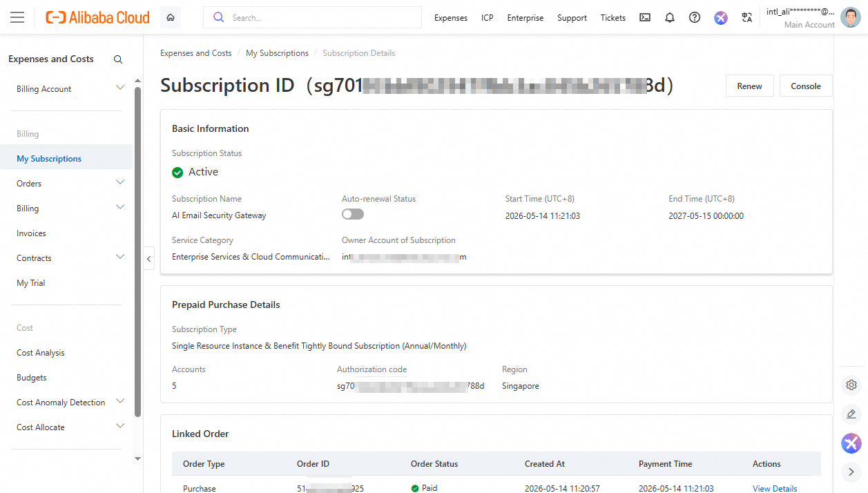Screen dimensions: 868x493
Task: Click the sidebar vertical scrollbar
Action: pos(137,252)
